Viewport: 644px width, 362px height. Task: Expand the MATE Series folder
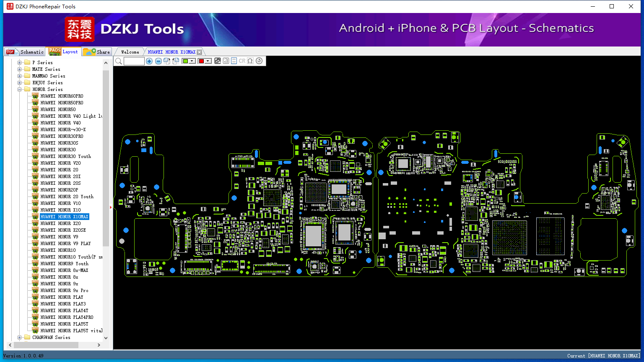(x=20, y=69)
